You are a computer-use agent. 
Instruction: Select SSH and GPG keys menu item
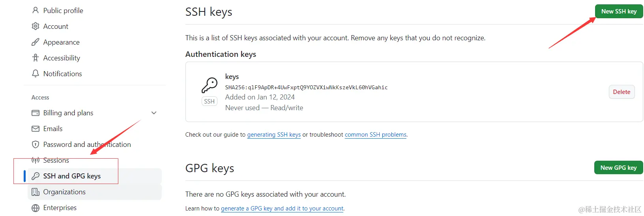coord(72,176)
